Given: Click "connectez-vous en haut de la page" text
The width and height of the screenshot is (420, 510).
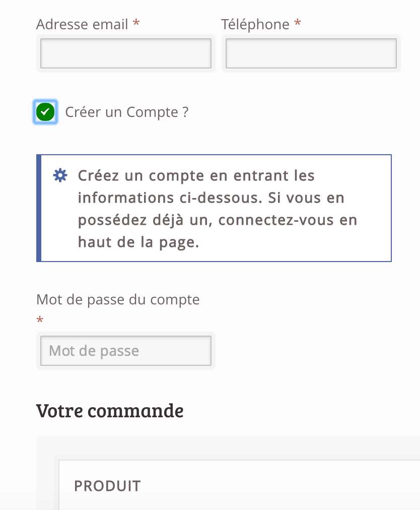Looking at the screenshot, I should click(x=218, y=231).
